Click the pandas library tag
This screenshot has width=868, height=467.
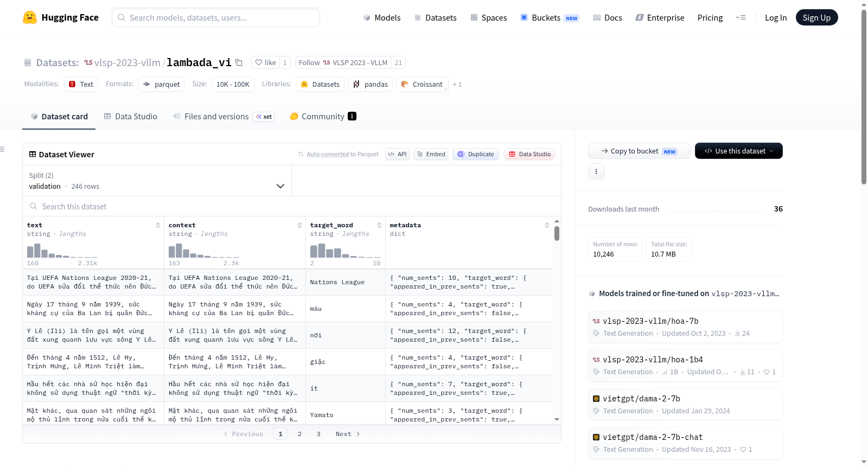click(371, 84)
